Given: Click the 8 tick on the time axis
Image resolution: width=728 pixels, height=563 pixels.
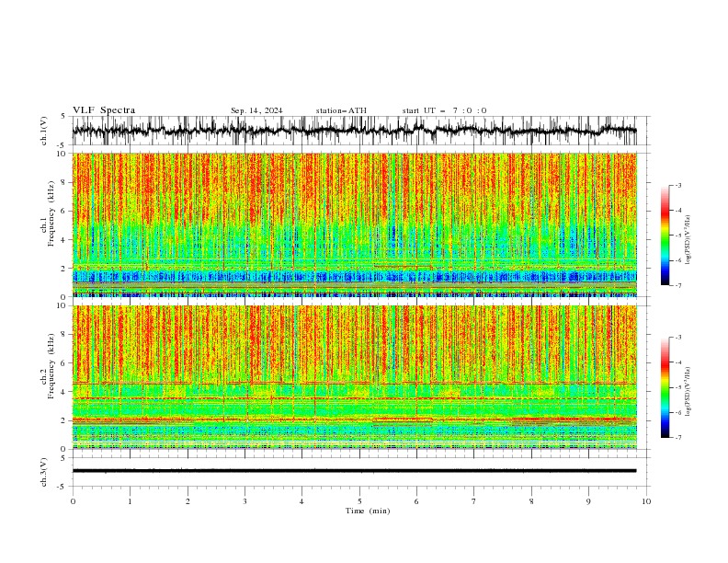Looking at the screenshot, I should (x=531, y=501).
